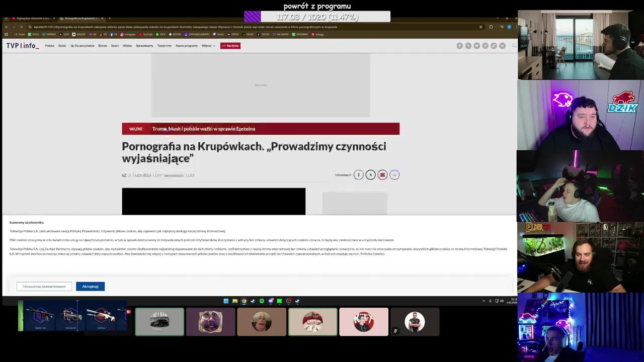Show hidden tray icons chevron on taskbar
This screenshot has width=644, height=362.
[x=484, y=301]
